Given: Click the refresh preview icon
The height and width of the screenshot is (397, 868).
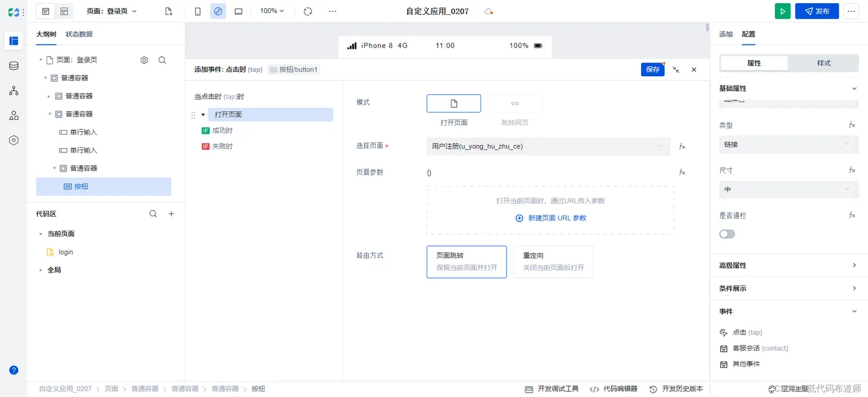Looking at the screenshot, I should (x=308, y=11).
